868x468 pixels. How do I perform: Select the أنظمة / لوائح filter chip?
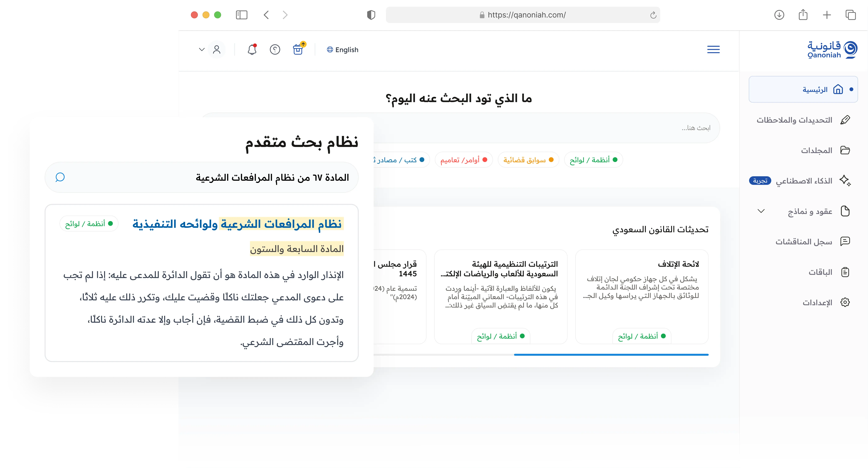click(x=593, y=160)
